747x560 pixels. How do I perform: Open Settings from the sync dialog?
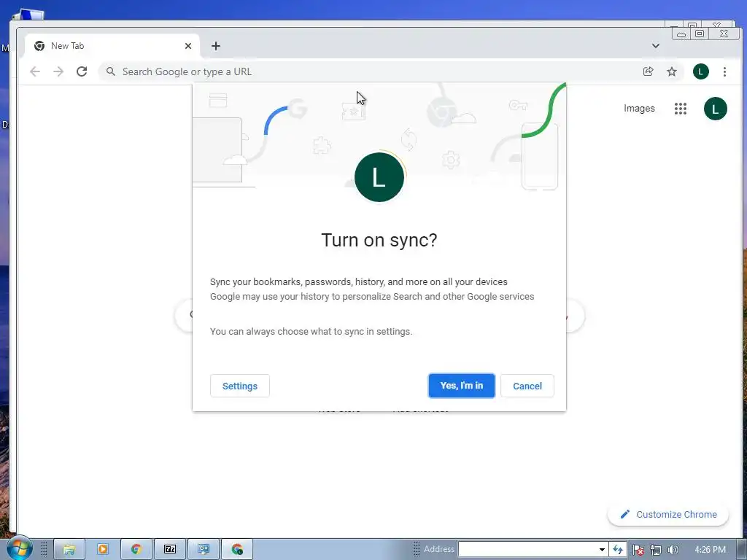pos(239,386)
